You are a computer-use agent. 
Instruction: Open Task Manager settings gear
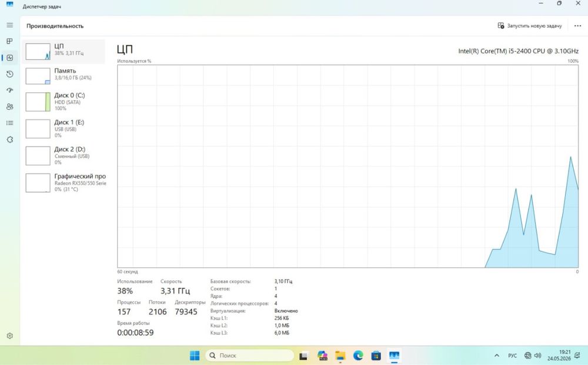point(10,336)
